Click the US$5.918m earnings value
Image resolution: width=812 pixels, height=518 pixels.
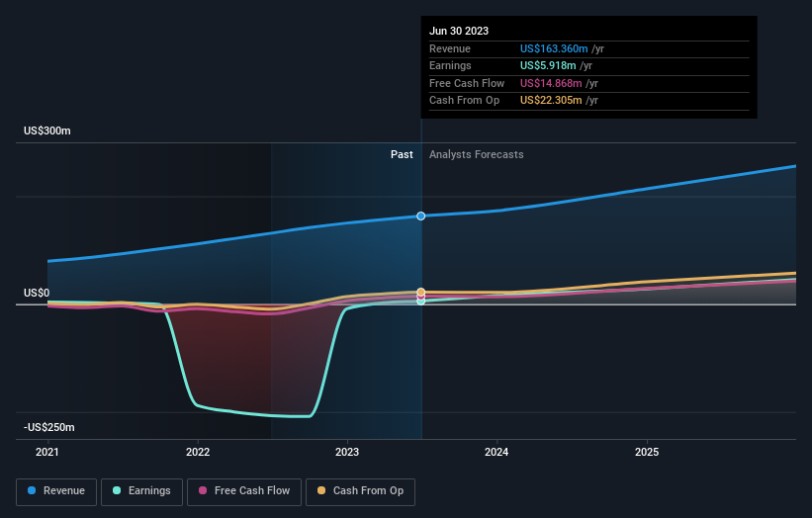coord(548,65)
